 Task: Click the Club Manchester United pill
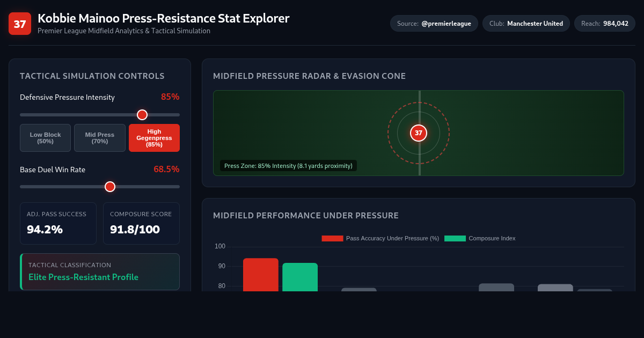coord(526,24)
